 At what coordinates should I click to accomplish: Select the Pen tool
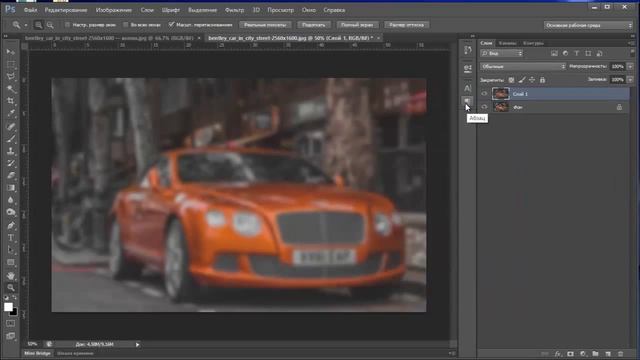11,225
